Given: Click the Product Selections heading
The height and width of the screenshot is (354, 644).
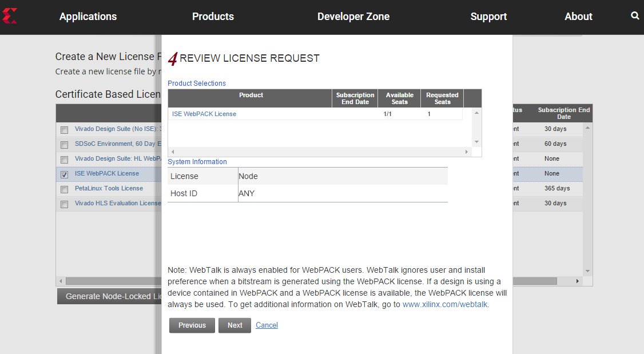Looking at the screenshot, I should click(x=196, y=83).
